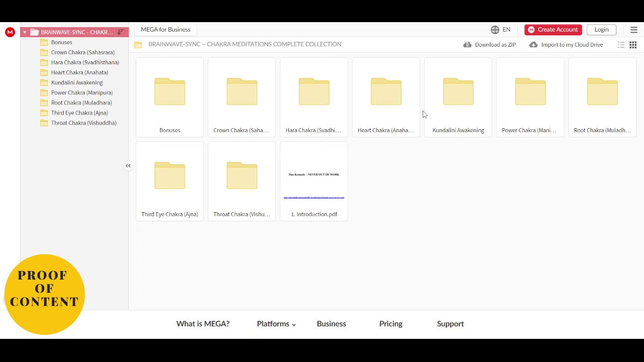Open the Root Chakra folder tile
The width and height of the screenshot is (644, 362).
tap(602, 97)
